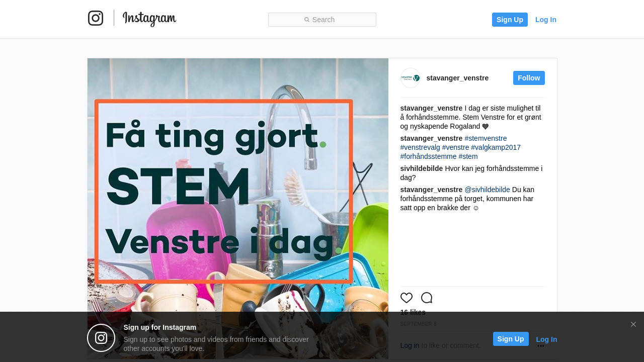This screenshot has width=644, height=362.
Task: Like the post with the heart icon
Action: [407, 298]
